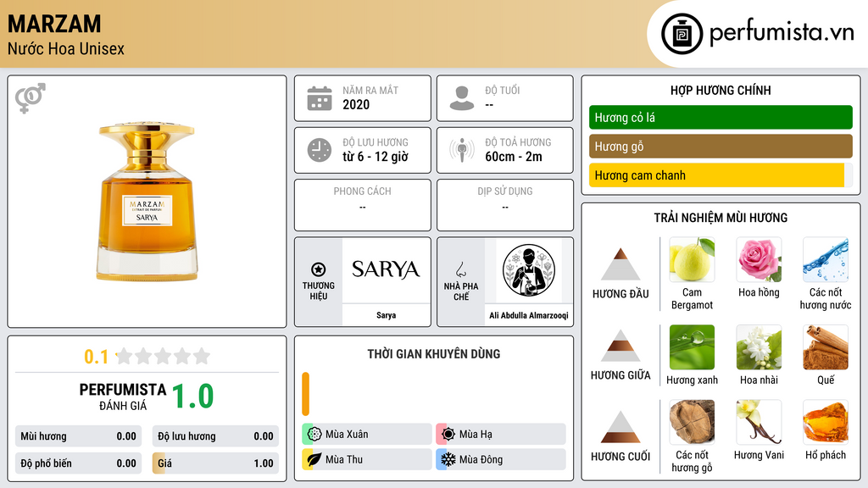This screenshot has height=488, width=868.
Task: Click the perfumista.vn perfume bottle logo
Action: (682, 34)
